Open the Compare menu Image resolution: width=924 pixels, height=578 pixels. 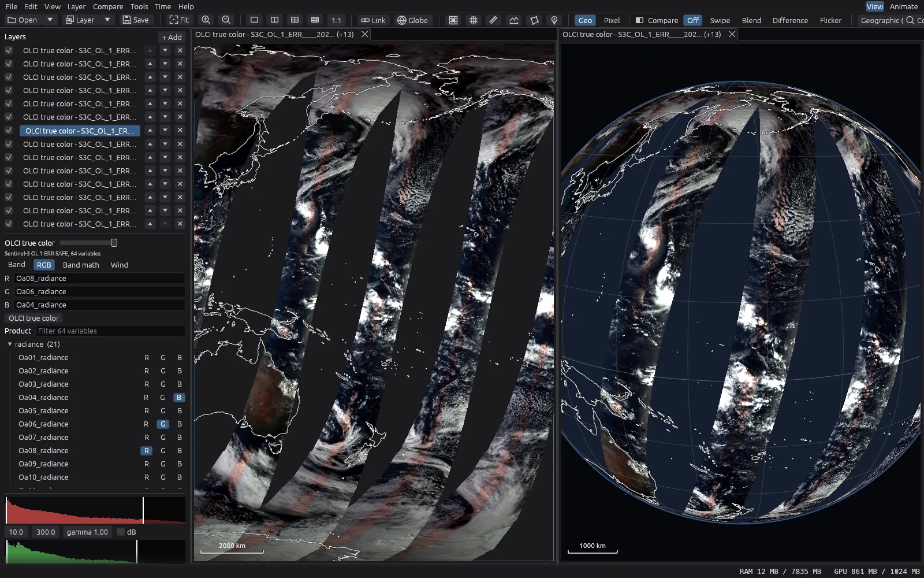pyautogui.click(x=108, y=6)
